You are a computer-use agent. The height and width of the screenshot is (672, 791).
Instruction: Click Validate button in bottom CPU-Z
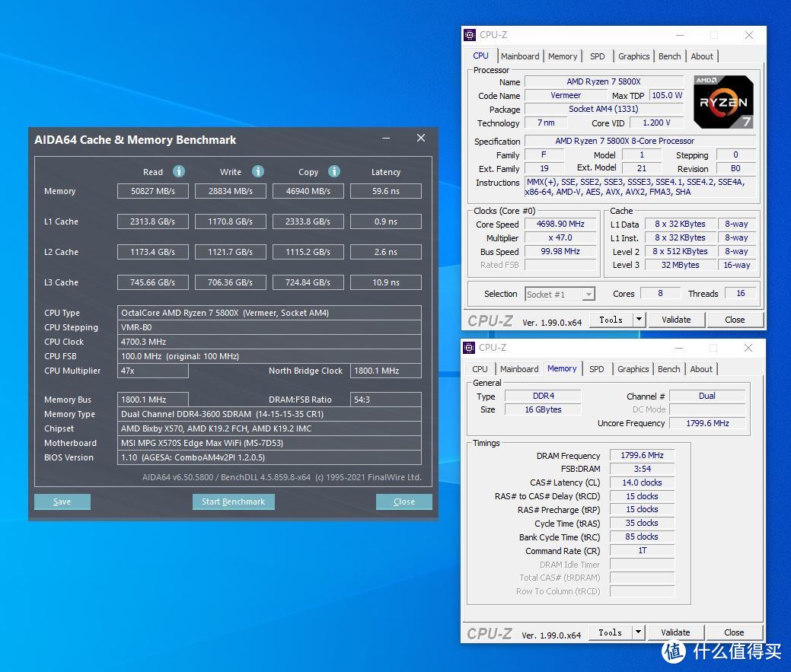pyautogui.click(x=675, y=632)
